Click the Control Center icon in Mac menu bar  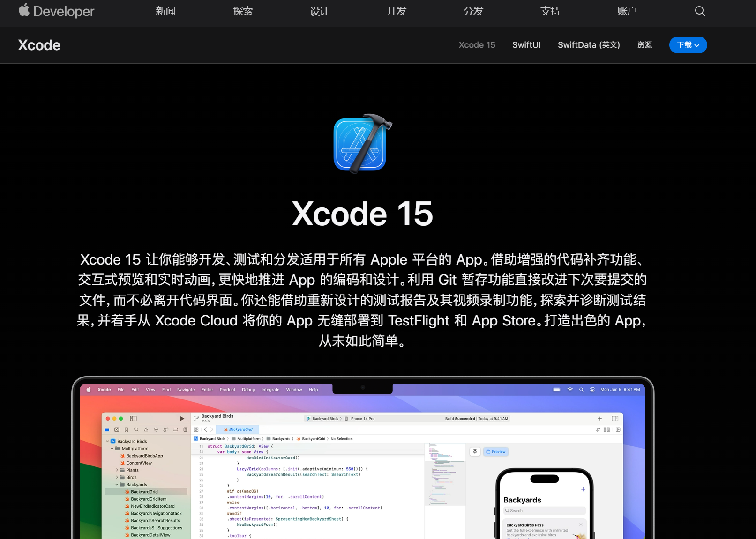tap(592, 390)
